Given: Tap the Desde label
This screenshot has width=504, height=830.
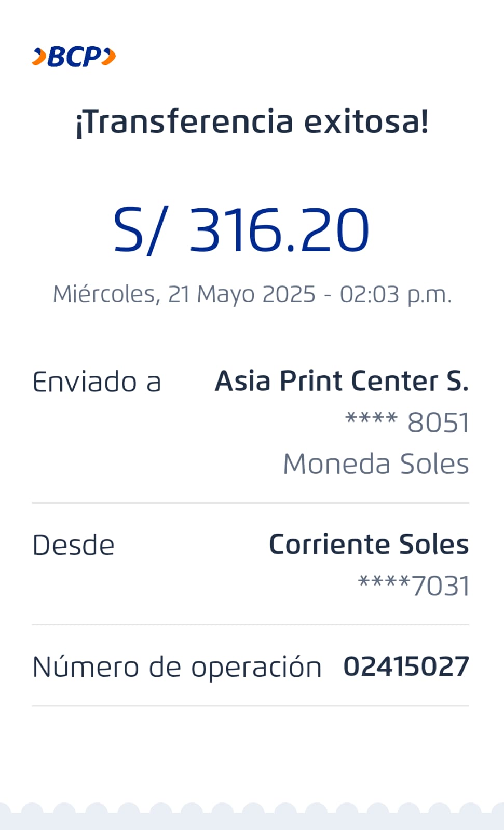Looking at the screenshot, I should (73, 545).
